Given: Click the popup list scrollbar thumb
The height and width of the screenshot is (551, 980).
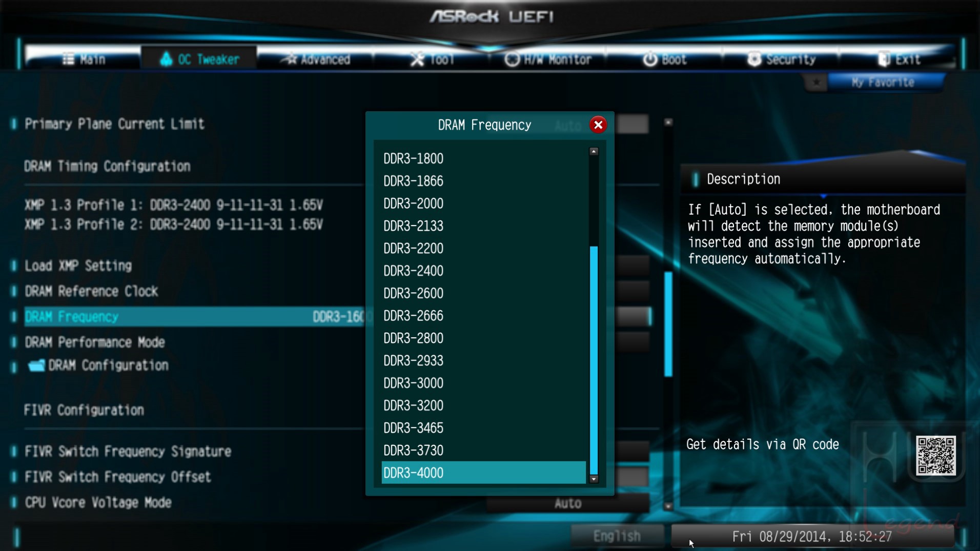Looking at the screenshot, I should (594, 360).
